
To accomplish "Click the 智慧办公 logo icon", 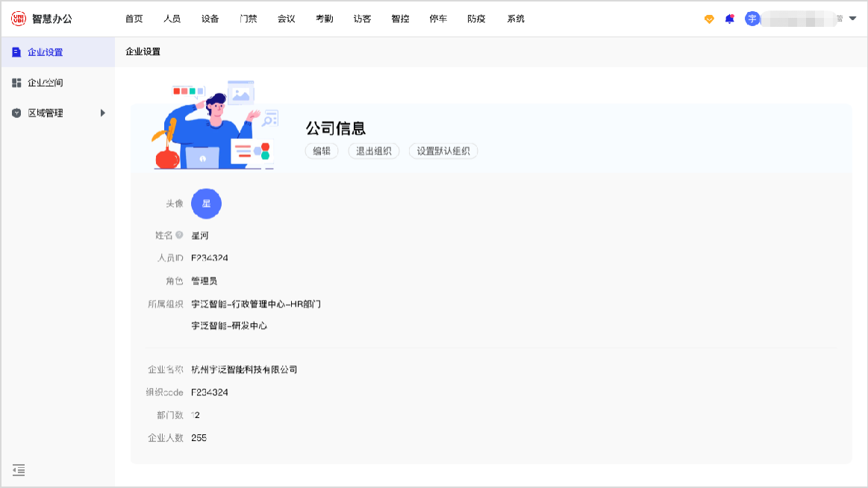I will tap(19, 19).
